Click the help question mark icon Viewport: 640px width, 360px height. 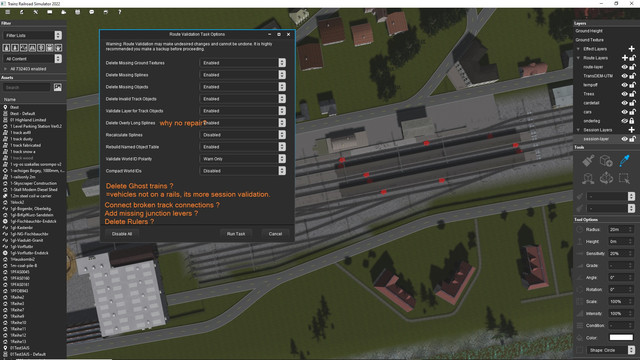pos(120,12)
